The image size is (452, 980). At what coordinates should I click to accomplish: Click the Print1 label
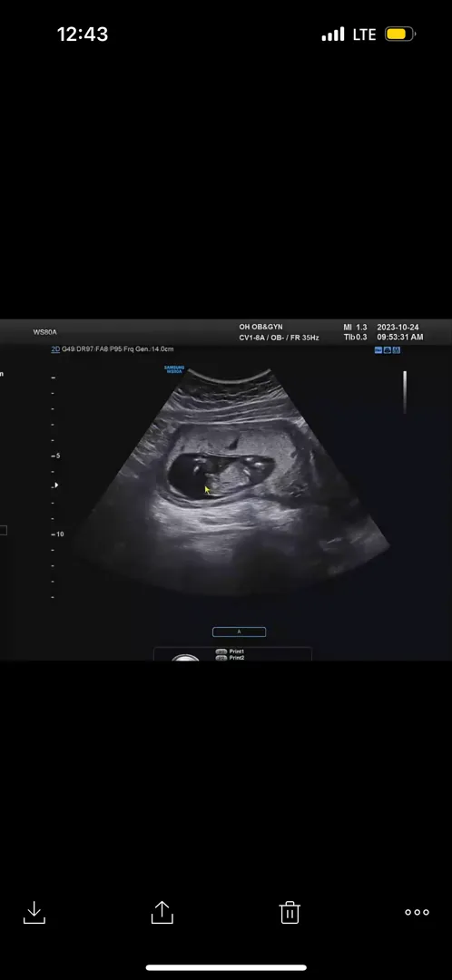[236, 652]
